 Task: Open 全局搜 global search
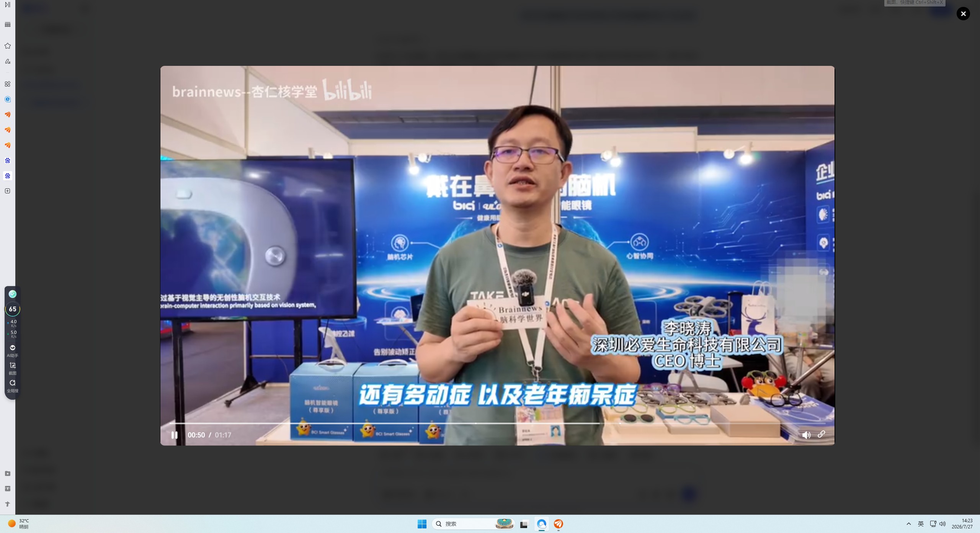[x=13, y=386]
